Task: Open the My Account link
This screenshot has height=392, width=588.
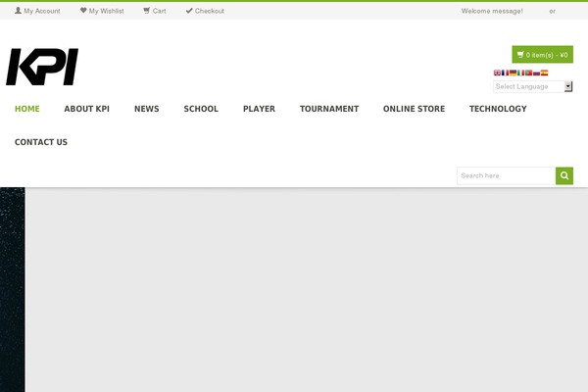Action: click(x=37, y=11)
